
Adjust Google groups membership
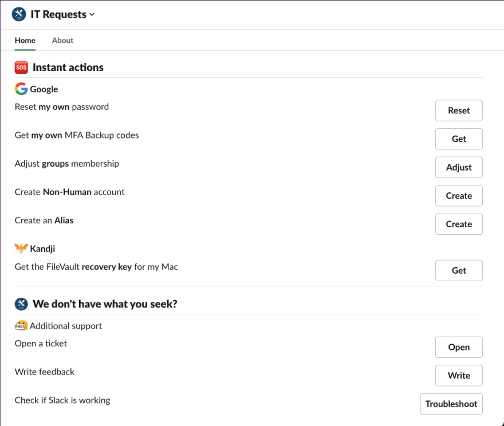(459, 167)
